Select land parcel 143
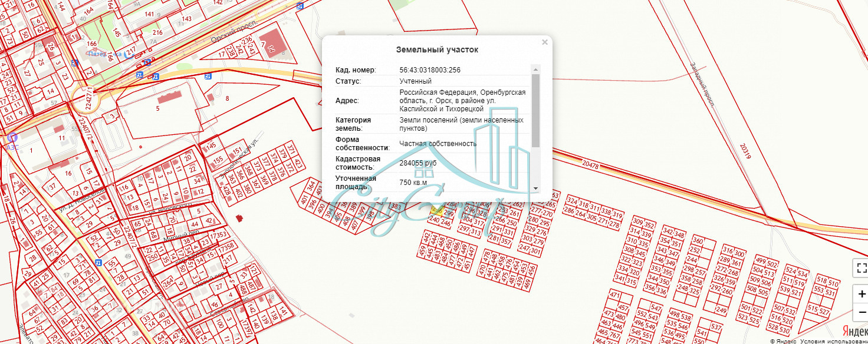 (187, 19)
